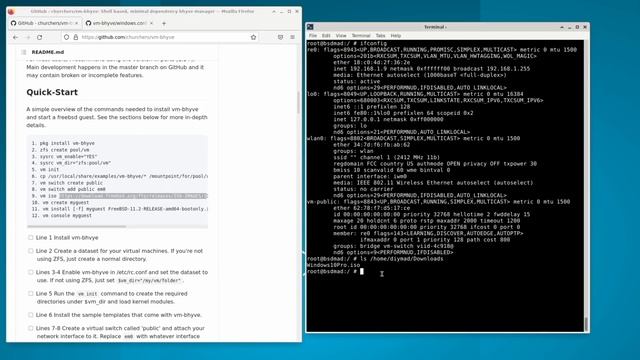Open the Terminal File menu
Screen dimensions: 640x360
(x=313, y=36)
